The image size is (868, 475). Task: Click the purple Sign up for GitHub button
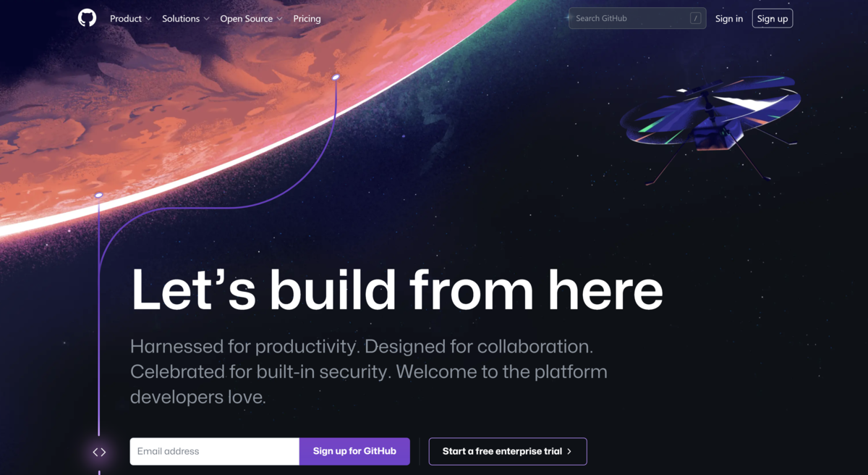click(x=354, y=451)
